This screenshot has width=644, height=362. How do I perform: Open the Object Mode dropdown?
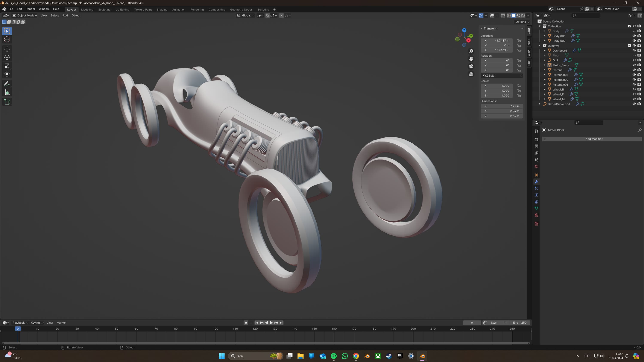(x=24, y=15)
